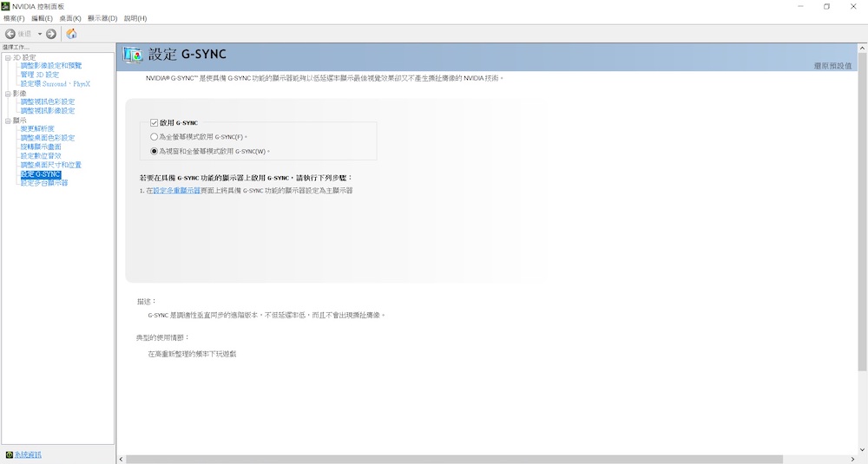Open the 說明(H) menu
868x464 pixels.
tap(135, 18)
